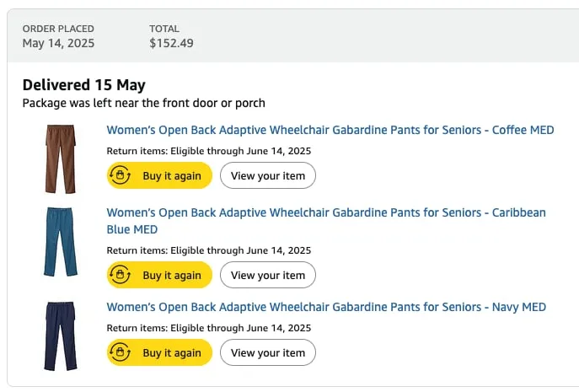
Task: Click Navy pants return eligibility text
Action: pyautogui.click(x=209, y=328)
